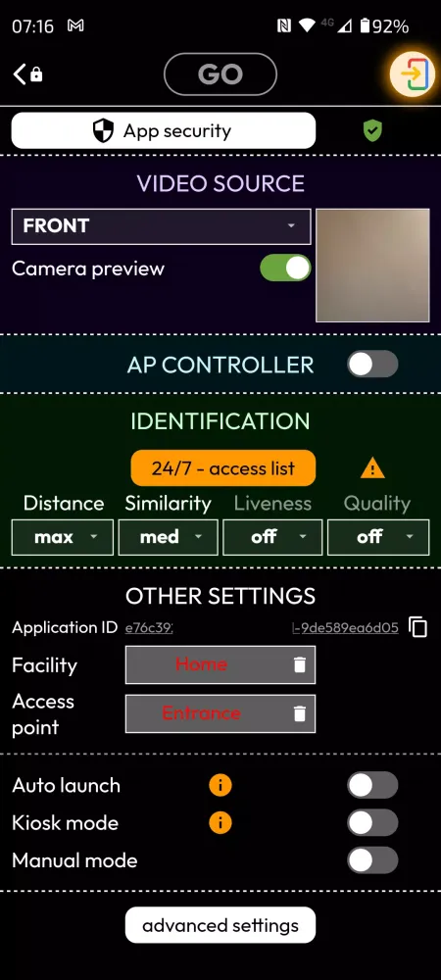The width and height of the screenshot is (441, 980).
Task: Tap the Manual mode label
Action: pos(74,860)
